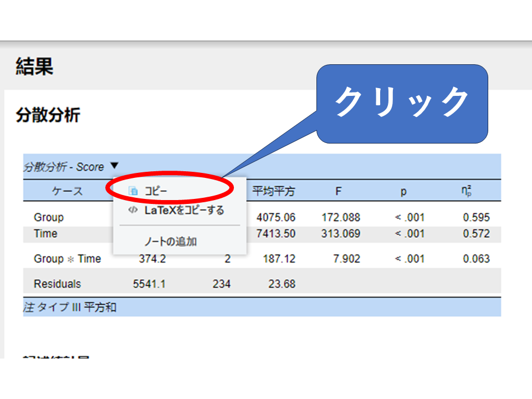The height and width of the screenshot is (399, 532).
Task: Click the blue クリック callout bubble
Action: pyautogui.click(x=402, y=103)
